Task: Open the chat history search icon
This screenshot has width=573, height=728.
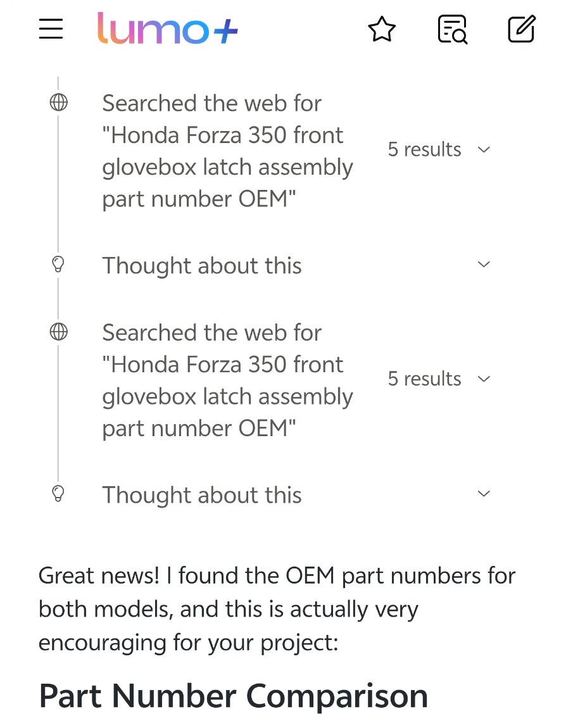Action: 452,30
